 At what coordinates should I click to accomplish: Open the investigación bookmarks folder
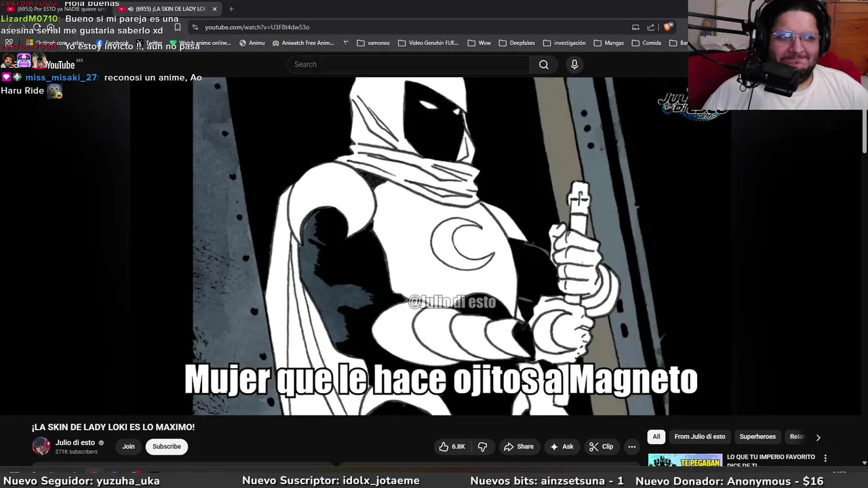564,43
